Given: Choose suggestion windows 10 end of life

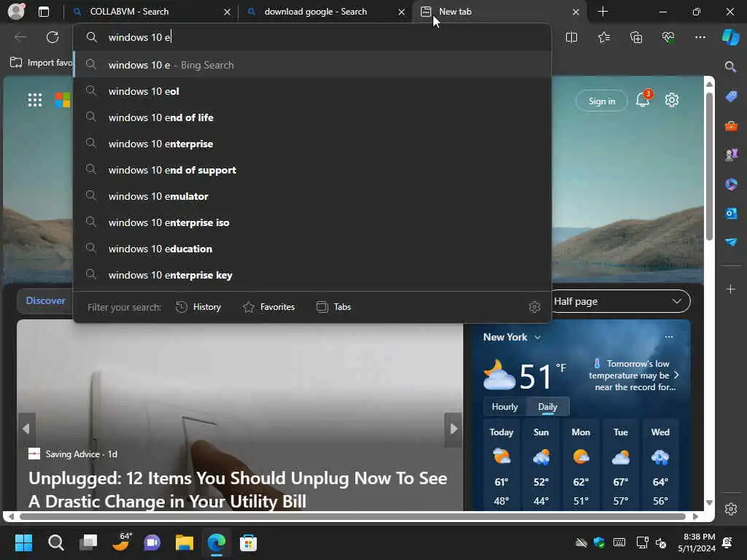Looking at the screenshot, I should (312, 117).
